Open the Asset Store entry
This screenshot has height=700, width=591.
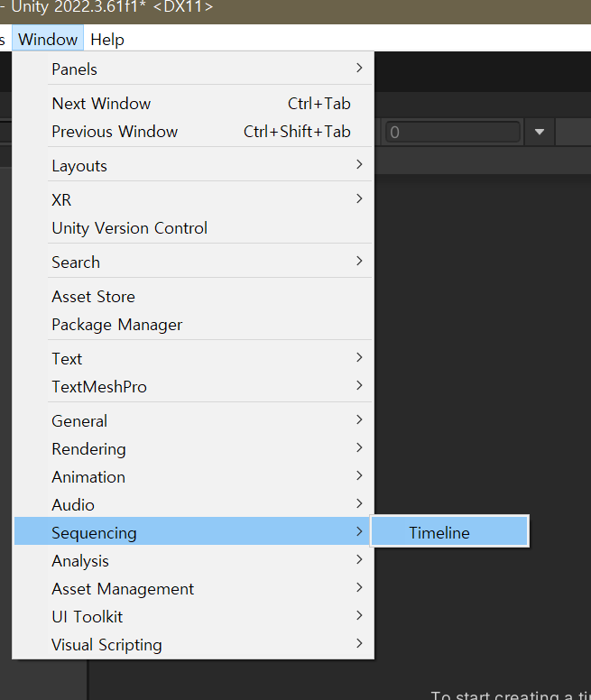(x=193, y=297)
